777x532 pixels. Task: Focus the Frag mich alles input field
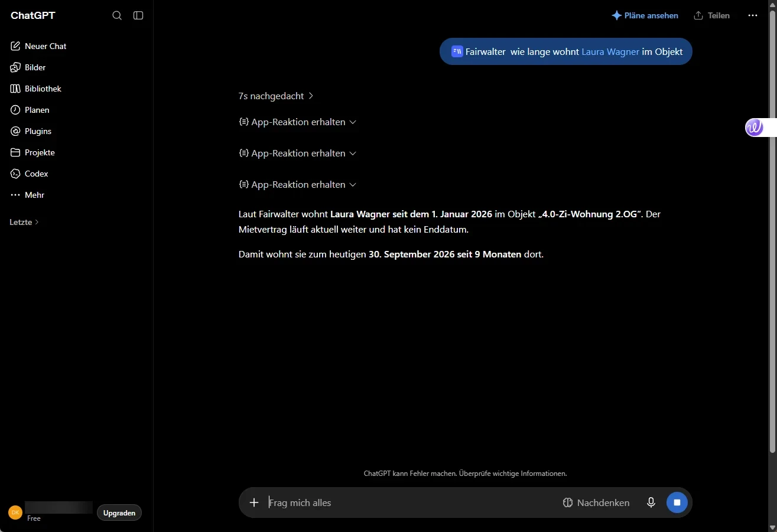tap(411, 502)
